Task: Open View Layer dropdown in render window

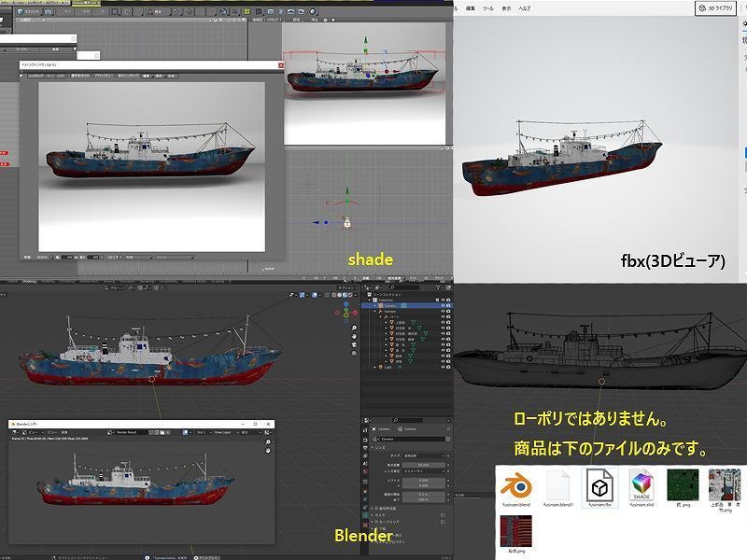Action: click(225, 432)
